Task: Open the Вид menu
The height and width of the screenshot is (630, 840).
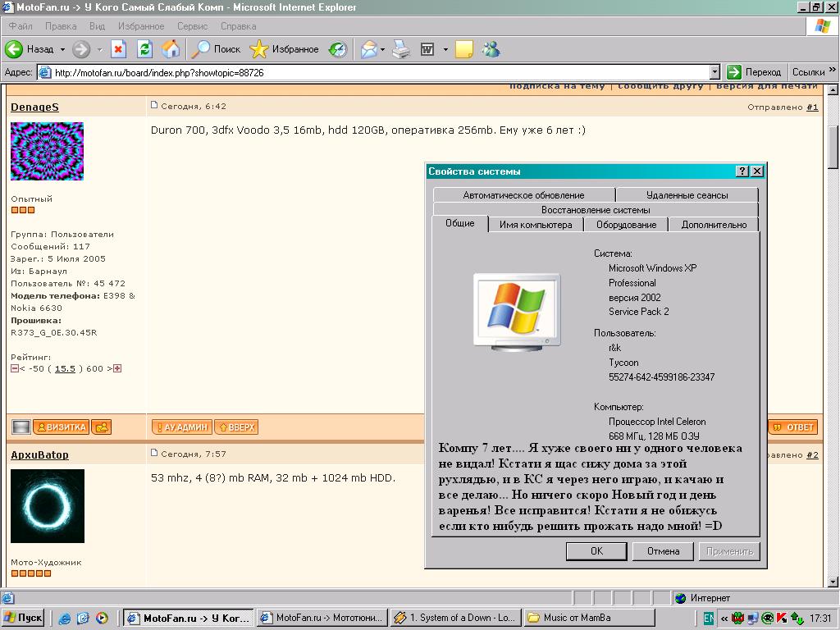Action: point(97,26)
